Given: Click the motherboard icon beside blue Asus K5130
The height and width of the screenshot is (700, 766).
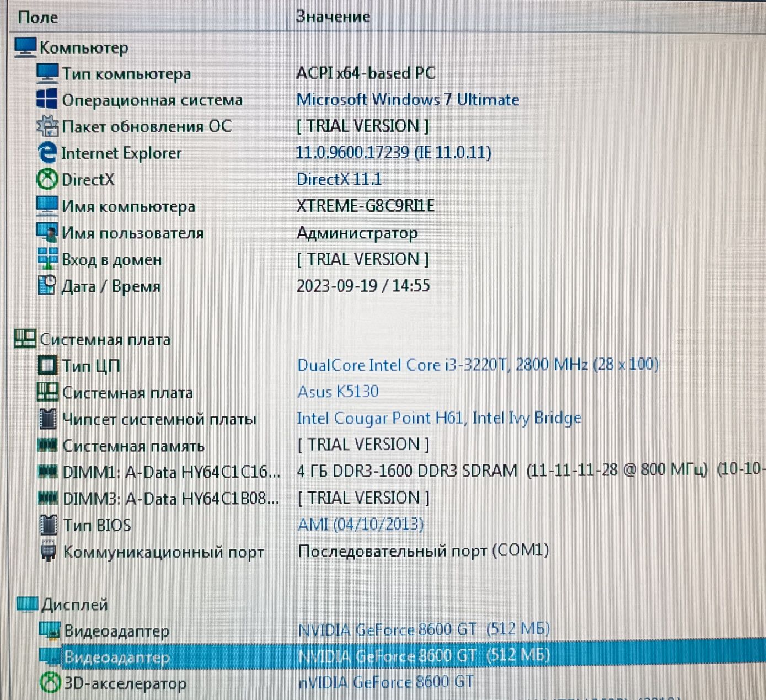Looking at the screenshot, I should tap(47, 392).
